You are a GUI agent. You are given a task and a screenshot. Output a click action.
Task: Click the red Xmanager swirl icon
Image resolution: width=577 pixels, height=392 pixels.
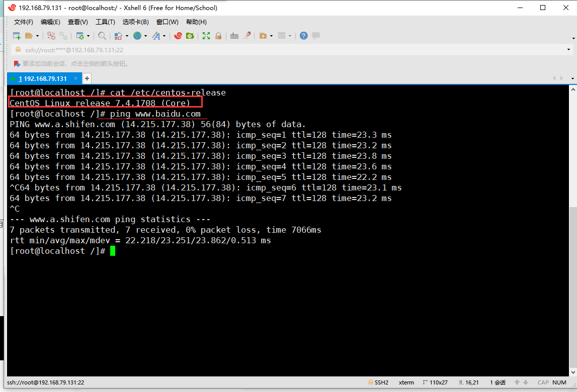[178, 36]
